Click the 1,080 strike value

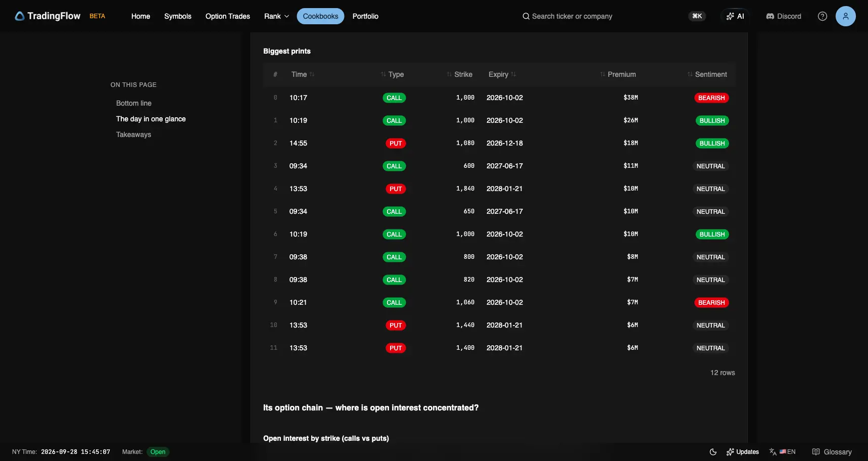pos(465,143)
